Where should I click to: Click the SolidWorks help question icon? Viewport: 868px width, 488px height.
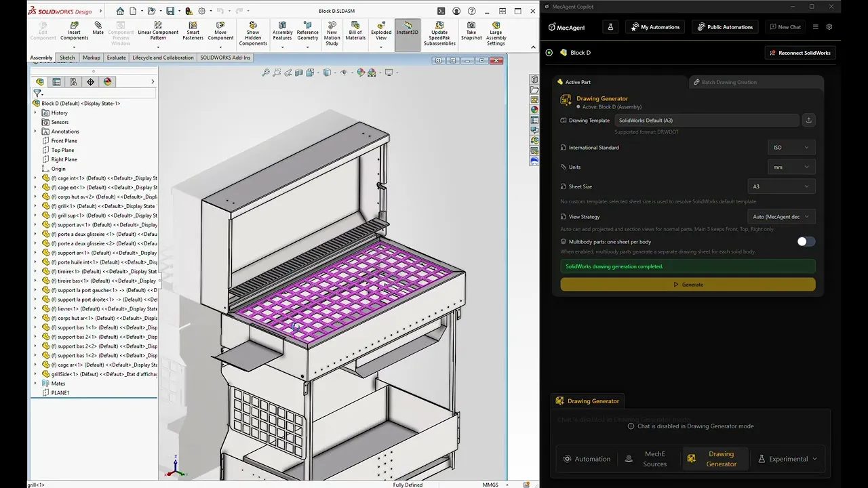pyautogui.click(x=471, y=11)
